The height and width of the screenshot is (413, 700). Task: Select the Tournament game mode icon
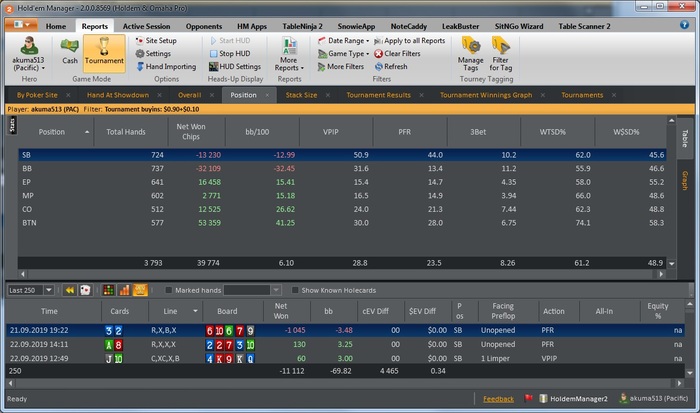(x=104, y=52)
